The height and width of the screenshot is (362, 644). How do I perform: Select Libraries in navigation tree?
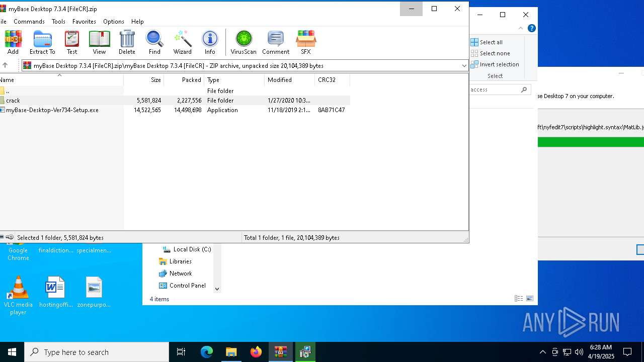click(x=175, y=261)
